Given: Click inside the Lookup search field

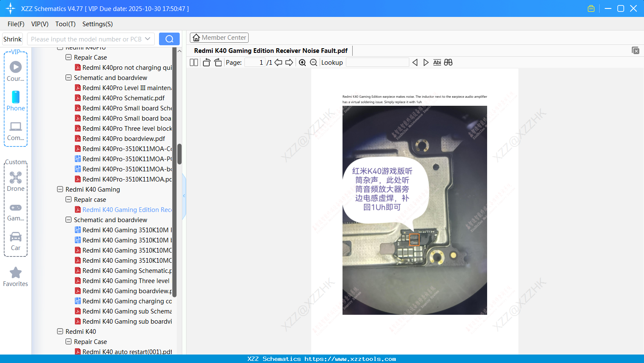Looking at the screenshot, I should point(377,62).
